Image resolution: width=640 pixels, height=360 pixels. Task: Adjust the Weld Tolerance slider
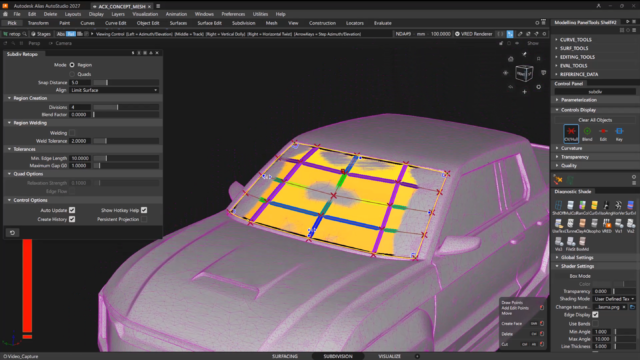pyautogui.click(x=126, y=141)
